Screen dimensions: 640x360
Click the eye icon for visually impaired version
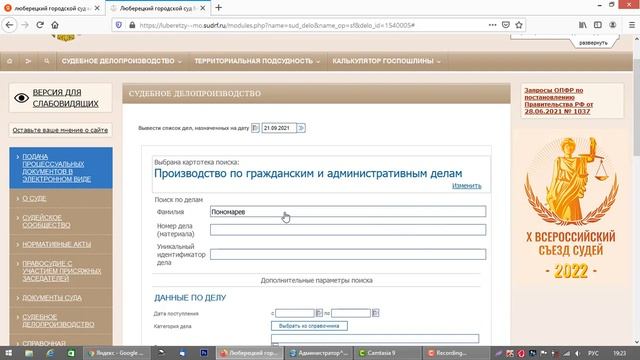(21, 98)
